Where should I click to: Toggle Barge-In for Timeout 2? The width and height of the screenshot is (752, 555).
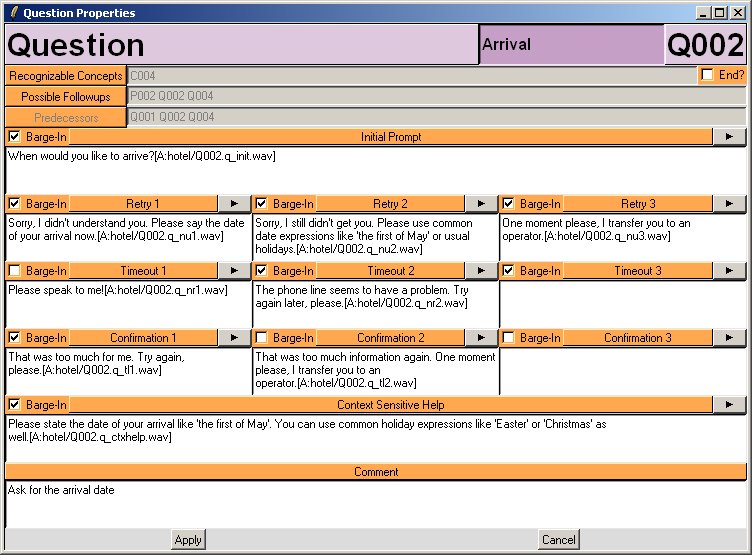tap(261, 271)
